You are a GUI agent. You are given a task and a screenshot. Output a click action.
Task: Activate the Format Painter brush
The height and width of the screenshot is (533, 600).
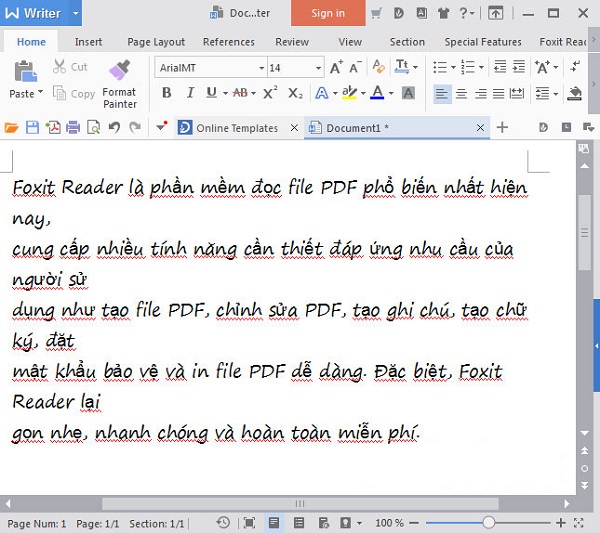(120, 70)
